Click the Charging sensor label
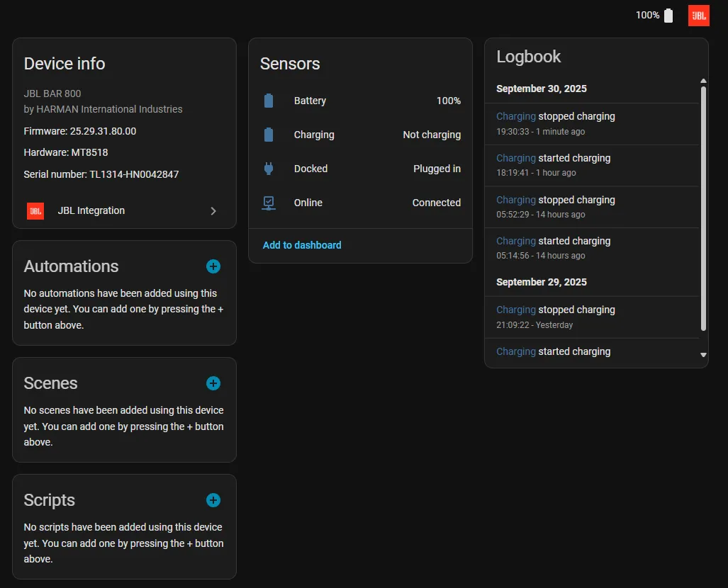 pos(314,135)
